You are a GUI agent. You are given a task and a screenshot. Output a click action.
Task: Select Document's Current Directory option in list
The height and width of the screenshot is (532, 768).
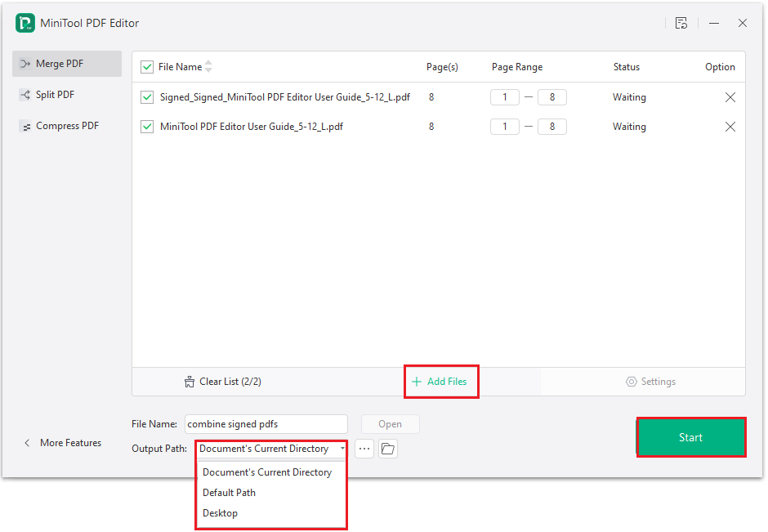click(x=267, y=472)
